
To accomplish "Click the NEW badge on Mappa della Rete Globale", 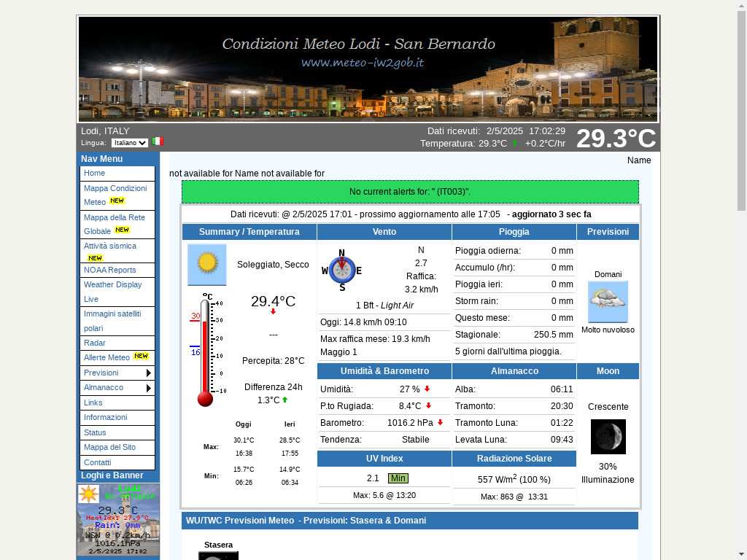I will (x=122, y=230).
